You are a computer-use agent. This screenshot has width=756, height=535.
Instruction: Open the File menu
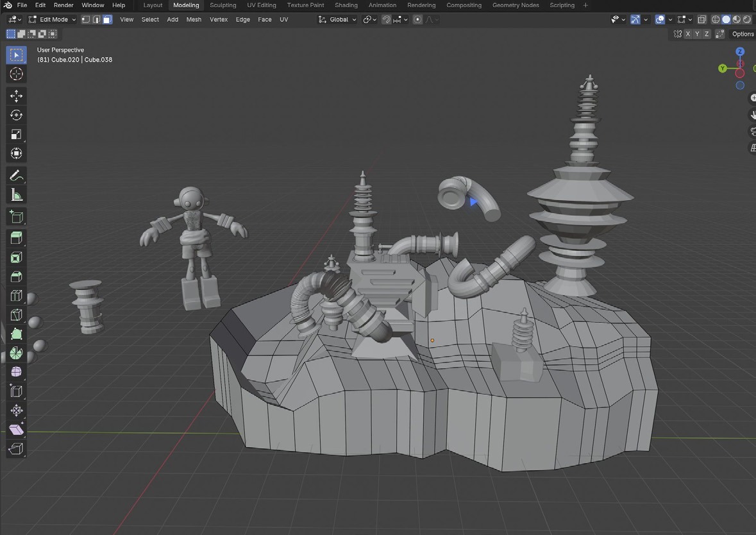point(22,5)
